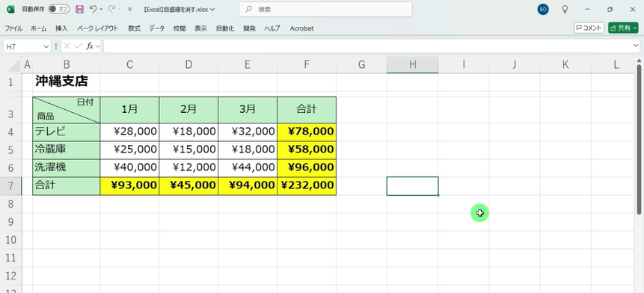Click the ¥232,000 grand total cell
Screen dimensions: 644x293
point(307,186)
